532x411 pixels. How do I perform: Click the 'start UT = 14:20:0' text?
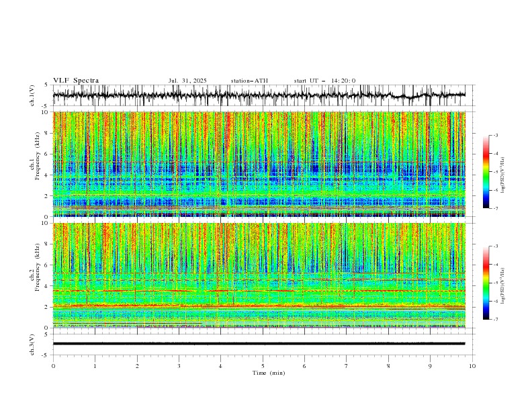[x=324, y=81]
